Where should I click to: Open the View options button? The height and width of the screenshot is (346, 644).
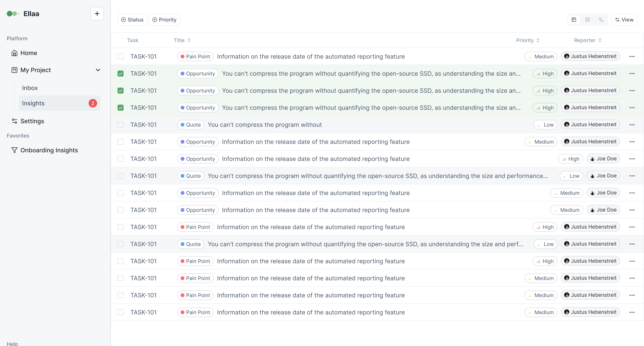click(624, 19)
